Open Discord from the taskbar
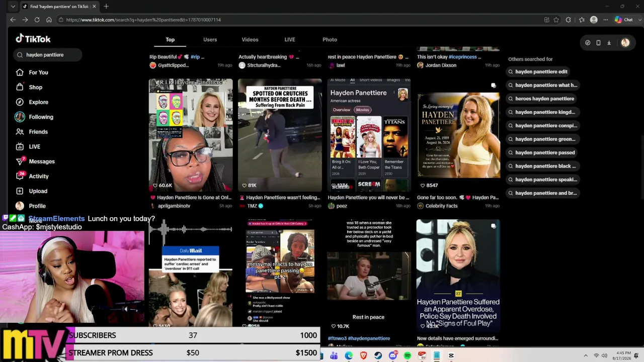This screenshot has height=362, width=644. coord(392,356)
